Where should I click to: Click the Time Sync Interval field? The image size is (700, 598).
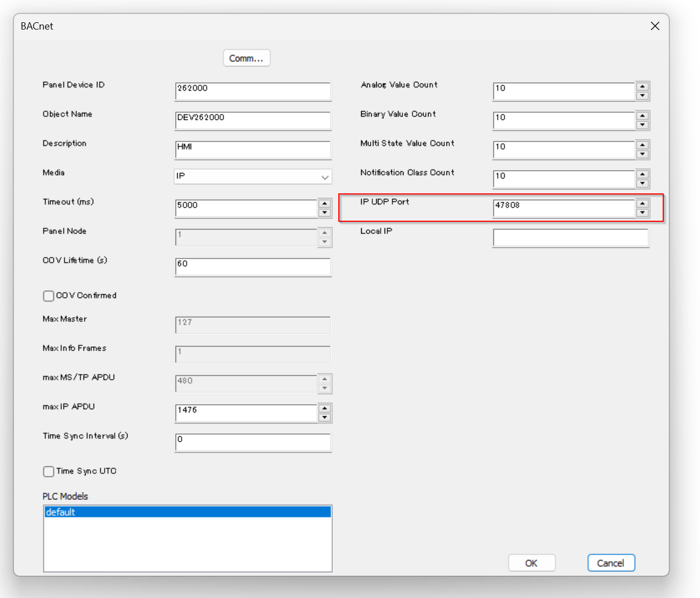[253, 443]
